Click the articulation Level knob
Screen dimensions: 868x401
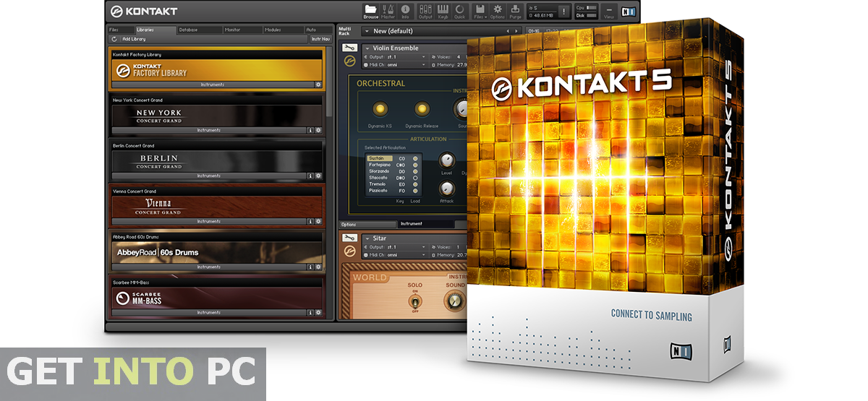(447, 159)
